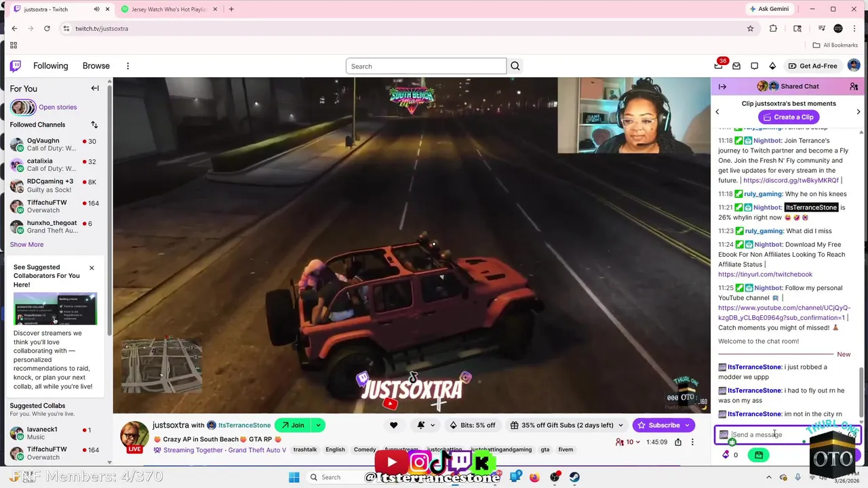Open ItsTerranceStone collaborator link
Screen dimensions: 868x488
pyautogui.click(x=244, y=425)
